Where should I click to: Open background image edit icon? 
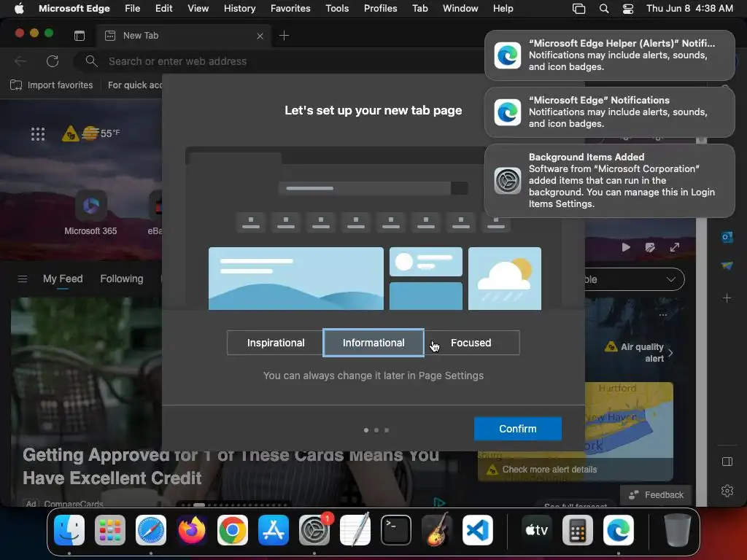650,248
